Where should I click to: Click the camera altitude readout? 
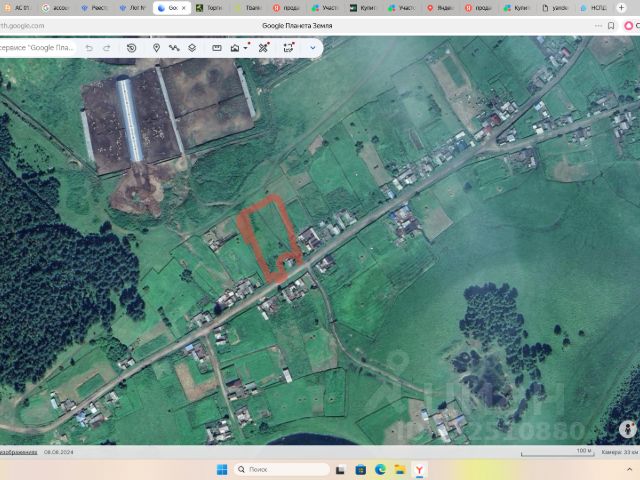pyautogui.click(x=619, y=452)
